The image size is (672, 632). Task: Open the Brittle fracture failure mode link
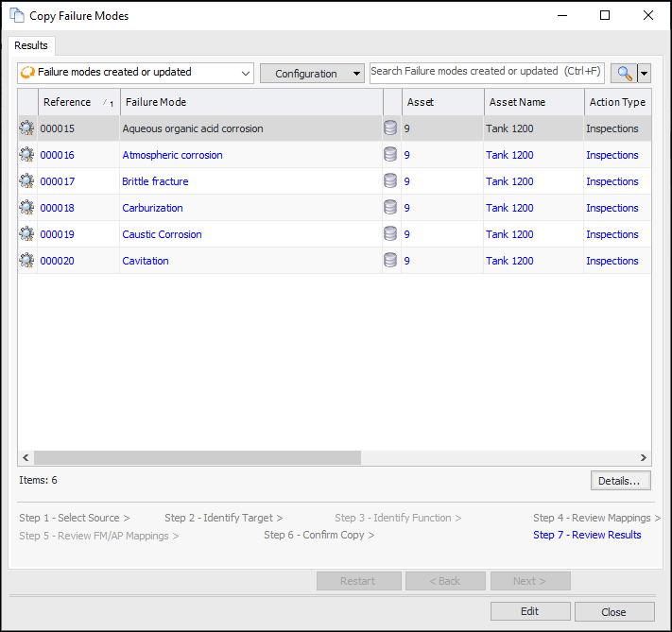tap(155, 181)
